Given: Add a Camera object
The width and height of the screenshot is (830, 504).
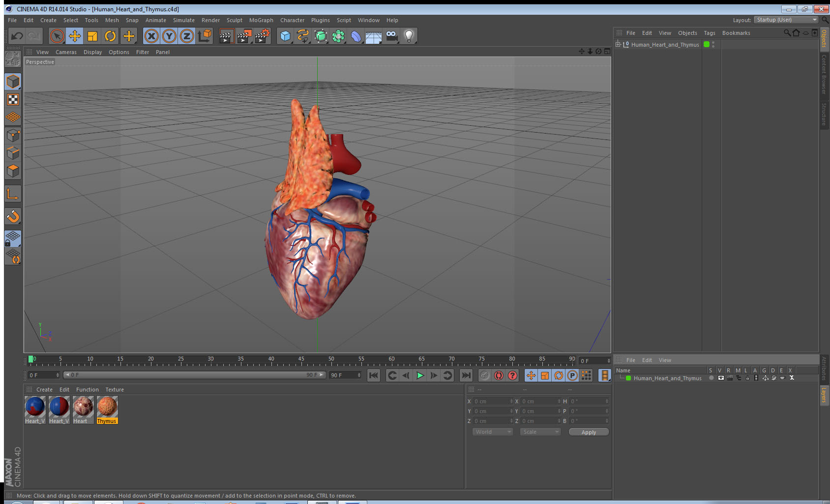Looking at the screenshot, I should 391,36.
